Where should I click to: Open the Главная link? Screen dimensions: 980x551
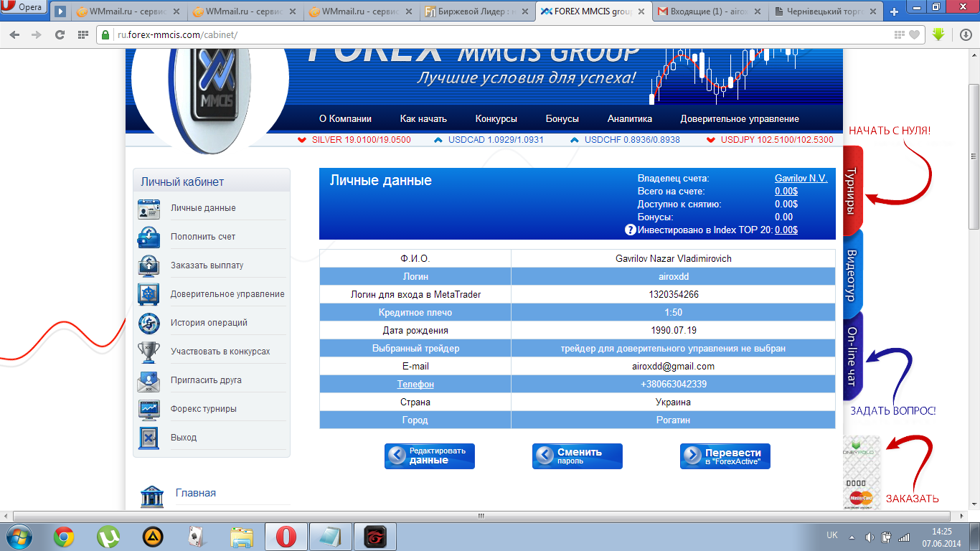[196, 493]
